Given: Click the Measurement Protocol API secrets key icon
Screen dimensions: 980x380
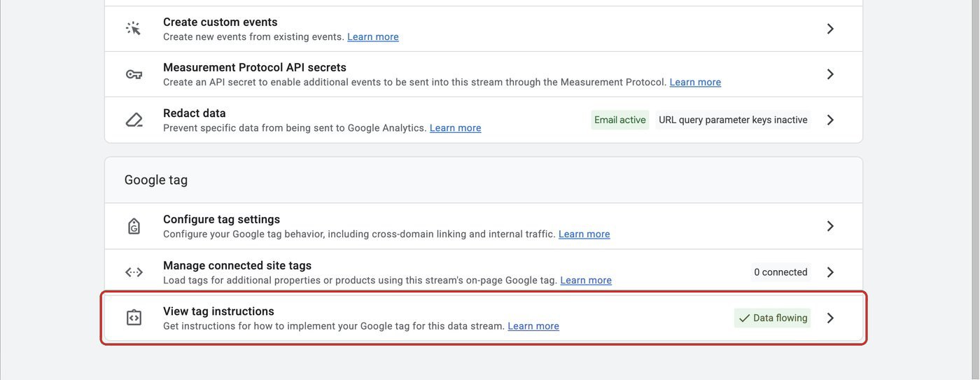Looking at the screenshot, I should 134,74.
